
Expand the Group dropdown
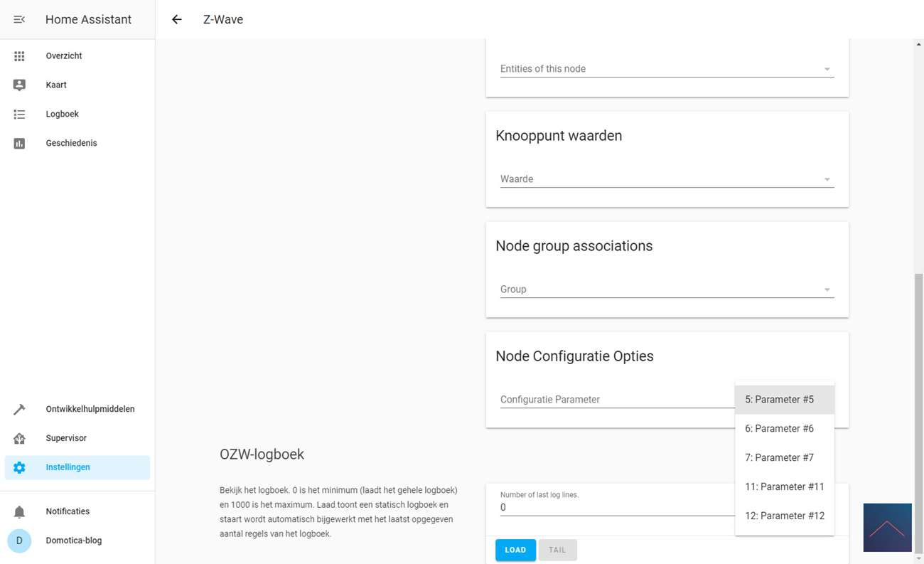[x=666, y=289]
